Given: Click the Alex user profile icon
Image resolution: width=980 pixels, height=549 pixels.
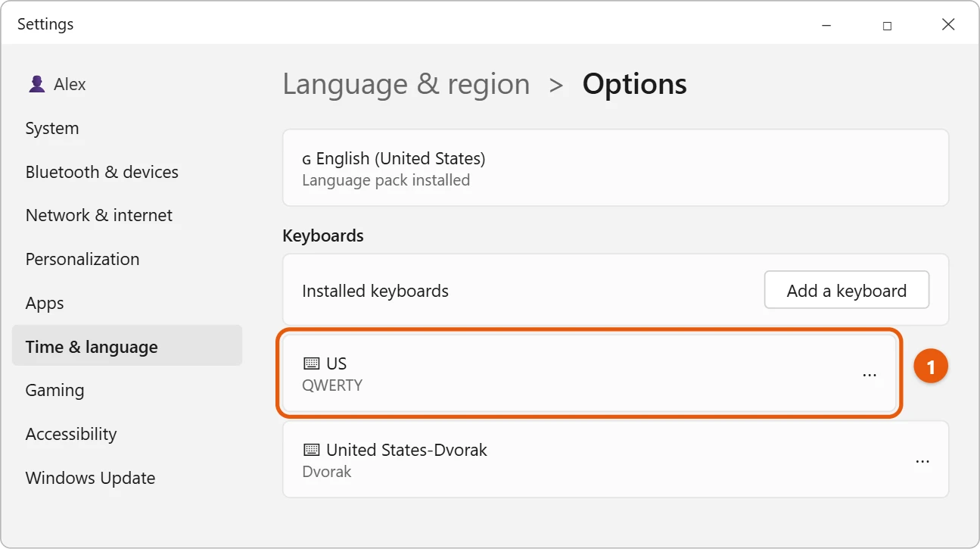Looking at the screenshot, I should point(36,84).
